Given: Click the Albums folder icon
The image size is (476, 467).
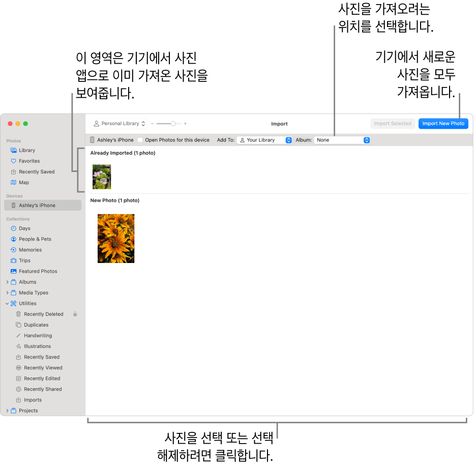Looking at the screenshot, I should coord(13,282).
